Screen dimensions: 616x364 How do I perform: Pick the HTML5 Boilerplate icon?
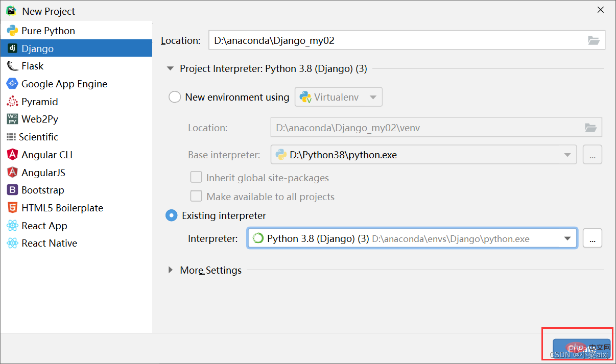pyautogui.click(x=12, y=208)
